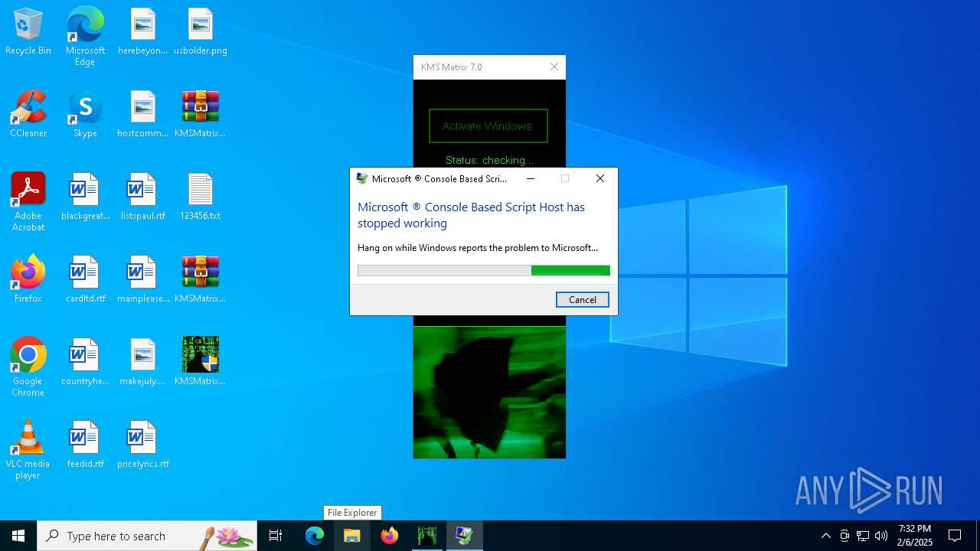This screenshot has height=551, width=980.
Task: Open Microsoft Edge from the taskbar
Action: [x=315, y=536]
